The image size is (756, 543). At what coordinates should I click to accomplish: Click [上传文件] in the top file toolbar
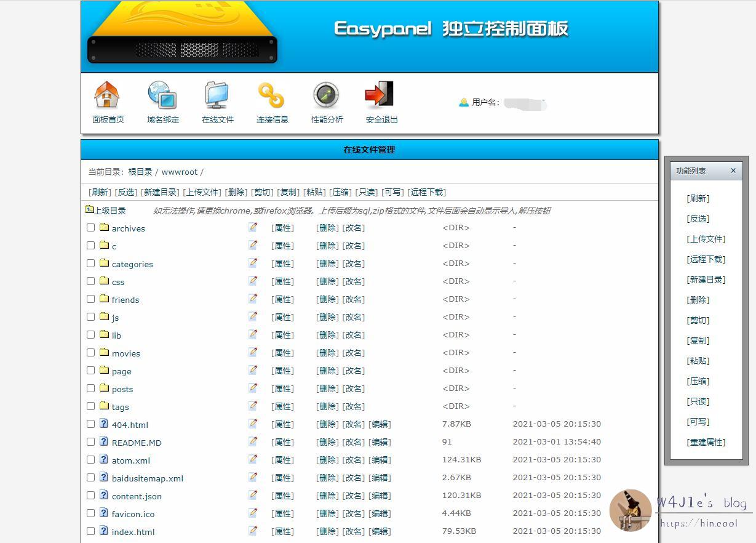[x=202, y=192]
